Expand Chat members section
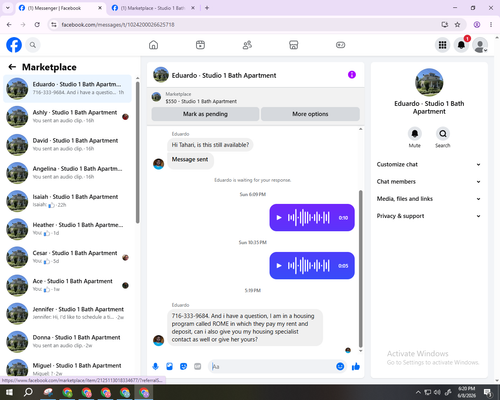The height and width of the screenshot is (400, 500). pyautogui.click(x=429, y=182)
